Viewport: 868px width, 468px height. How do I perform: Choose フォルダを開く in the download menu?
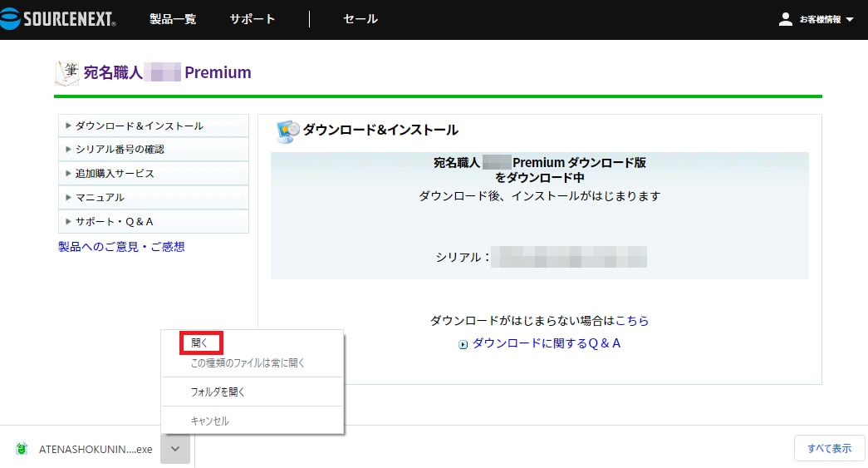coord(218,392)
